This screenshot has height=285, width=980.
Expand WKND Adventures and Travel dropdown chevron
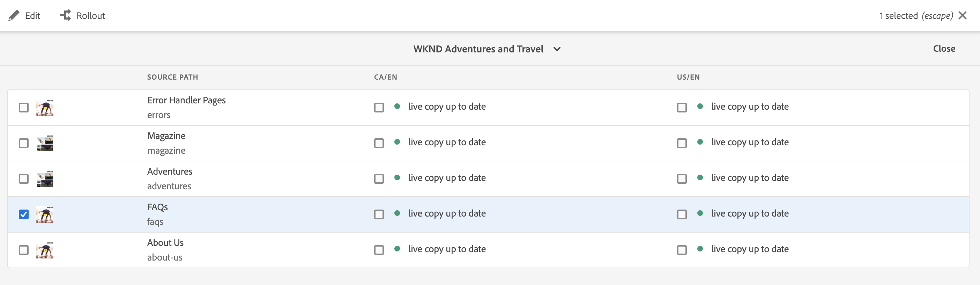click(557, 49)
